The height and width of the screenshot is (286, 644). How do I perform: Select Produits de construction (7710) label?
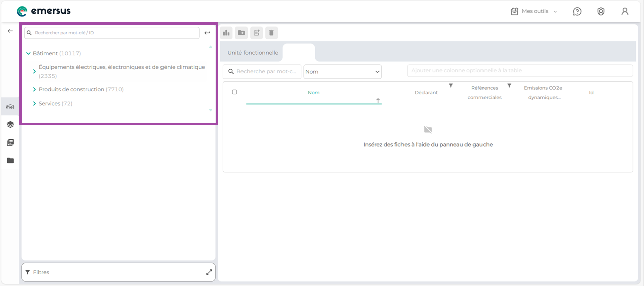81,89
